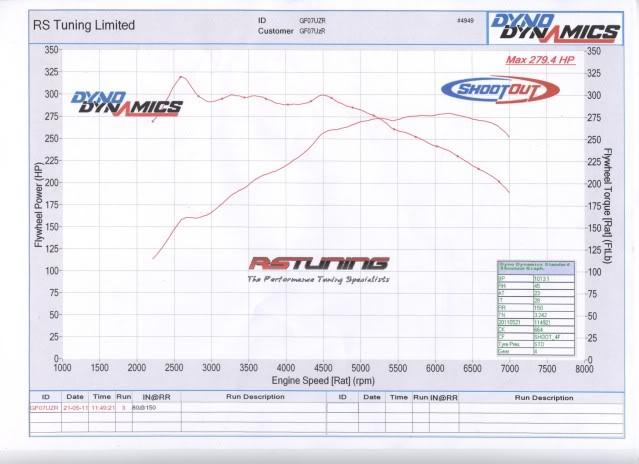Screen dimensions: 639x464
Task: Click the 200 tick on the torque axis
Action: pyautogui.click(x=594, y=183)
